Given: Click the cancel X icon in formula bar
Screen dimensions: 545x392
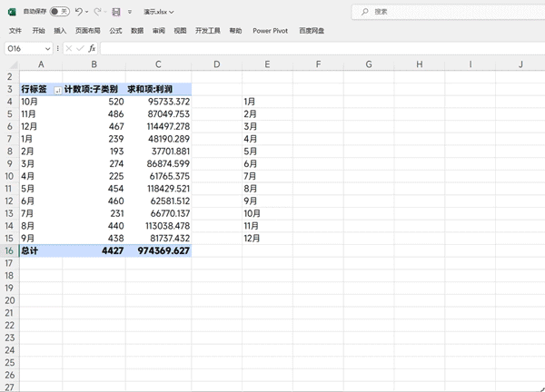Looking at the screenshot, I should click(x=69, y=48).
